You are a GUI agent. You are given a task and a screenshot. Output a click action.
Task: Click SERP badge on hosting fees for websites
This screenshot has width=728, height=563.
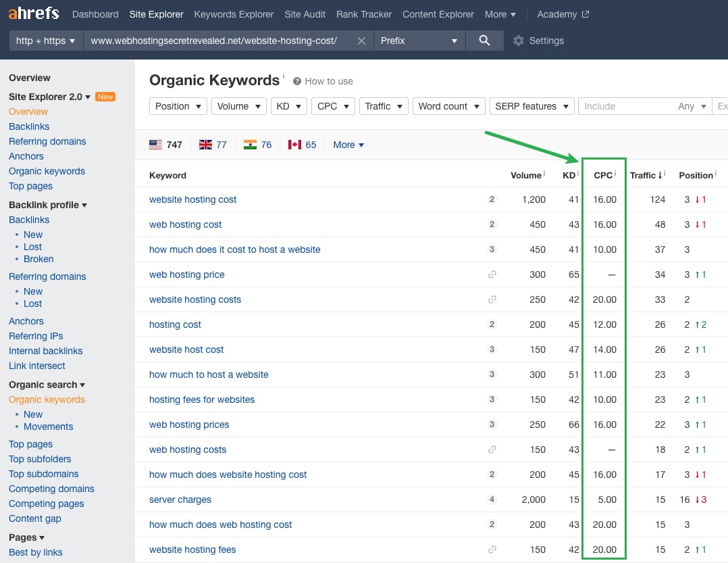492,399
